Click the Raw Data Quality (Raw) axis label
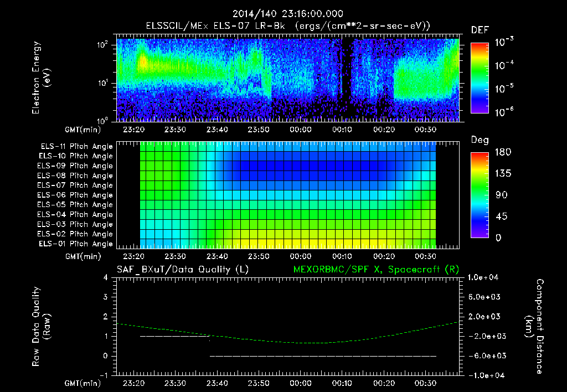Viewport: 567px width, 392px height. 41,327
